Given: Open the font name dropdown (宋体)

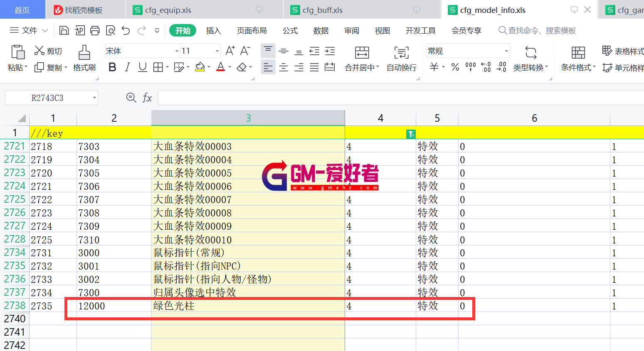Looking at the screenshot, I should point(177,51).
